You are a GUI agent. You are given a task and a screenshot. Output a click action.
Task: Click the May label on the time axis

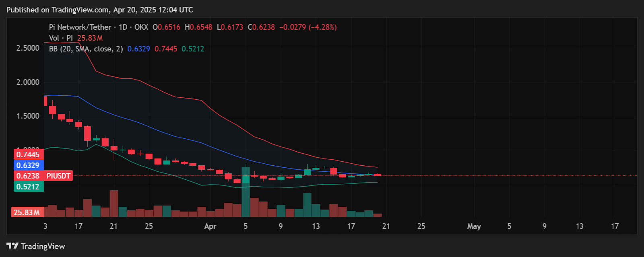[x=474, y=226]
